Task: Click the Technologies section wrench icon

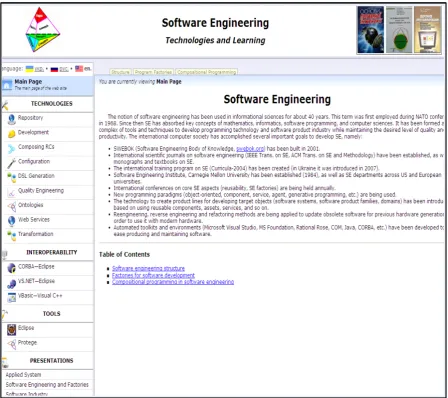Action: pos(5,106)
